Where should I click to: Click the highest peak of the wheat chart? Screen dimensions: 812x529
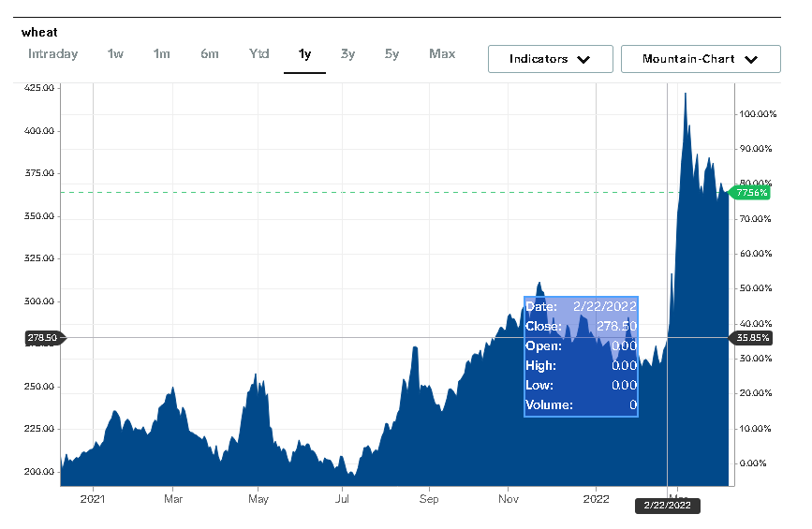tap(686, 95)
